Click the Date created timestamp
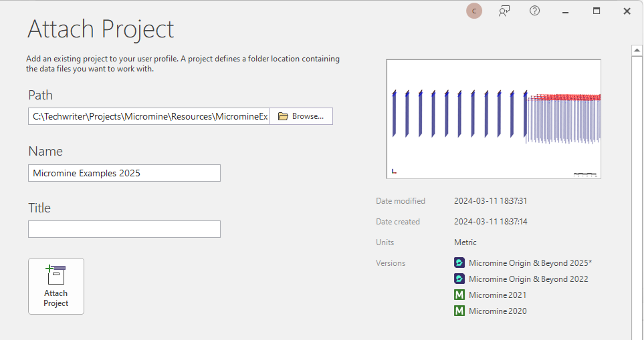644x340 pixels. [490, 222]
